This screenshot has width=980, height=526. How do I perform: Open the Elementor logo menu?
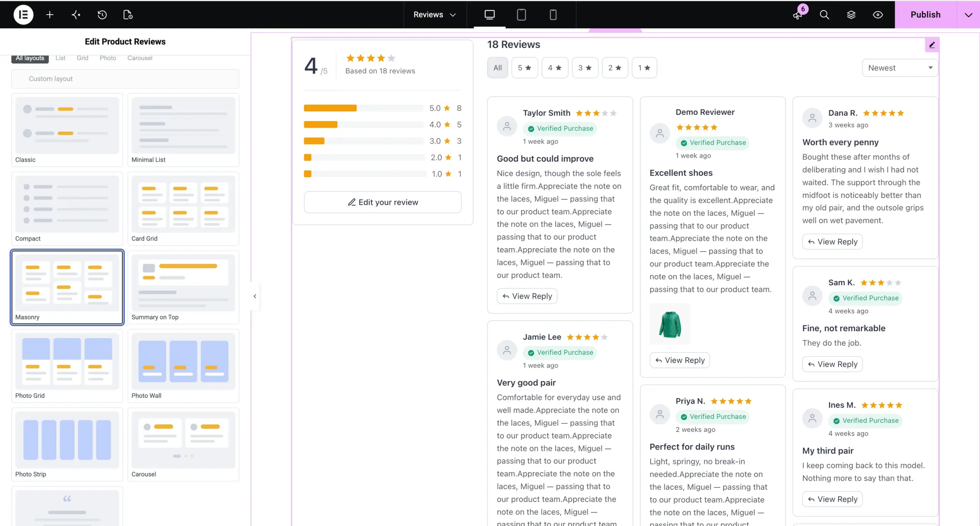[x=23, y=15]
